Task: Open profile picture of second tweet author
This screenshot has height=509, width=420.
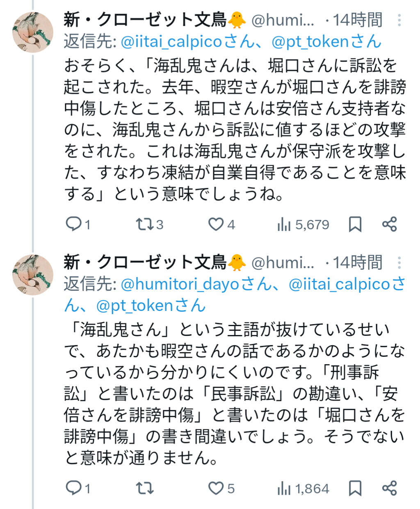Action: pos(33,275)
